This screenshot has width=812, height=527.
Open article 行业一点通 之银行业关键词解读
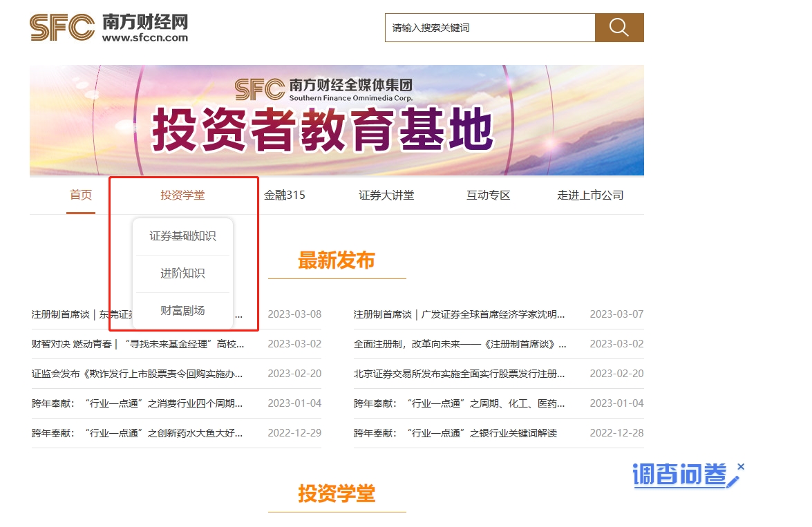coord(455,433)
